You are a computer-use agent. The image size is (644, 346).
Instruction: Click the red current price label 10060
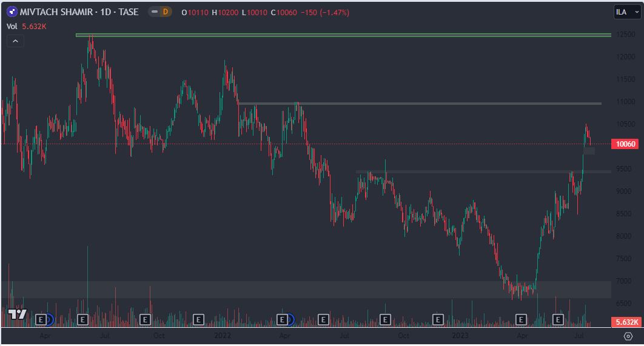pos(625,144)
